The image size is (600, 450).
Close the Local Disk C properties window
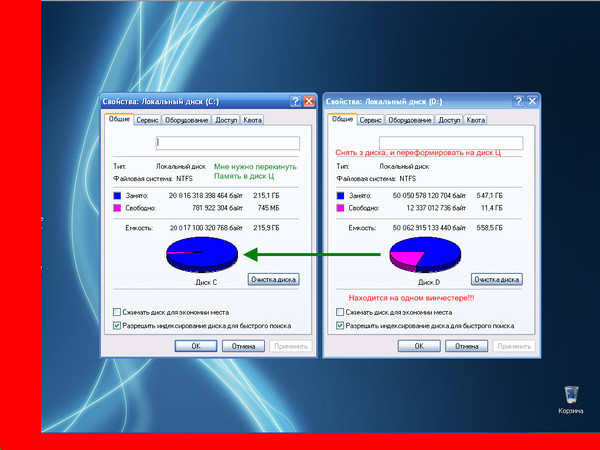pos(309,101)
